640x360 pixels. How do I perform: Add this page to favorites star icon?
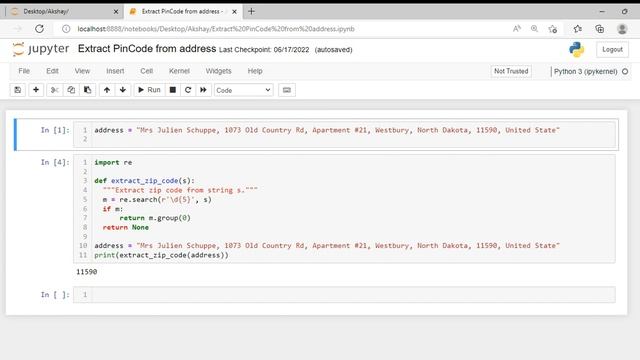coord(553,29)
